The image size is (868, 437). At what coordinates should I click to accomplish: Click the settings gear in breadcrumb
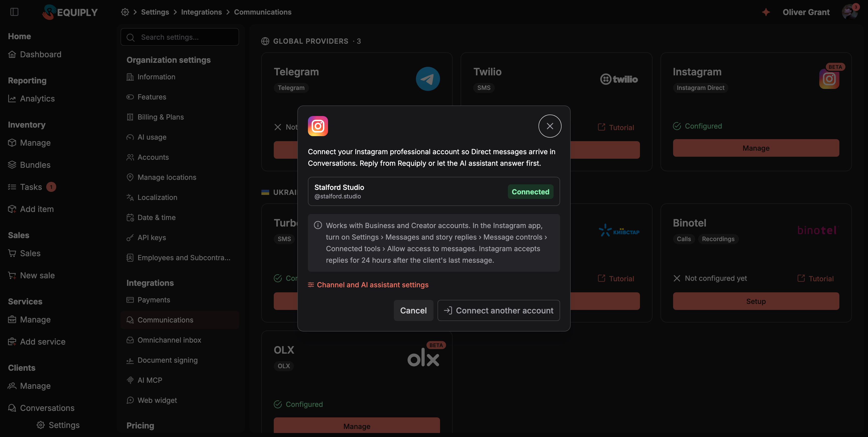click(x=125, y=12)
